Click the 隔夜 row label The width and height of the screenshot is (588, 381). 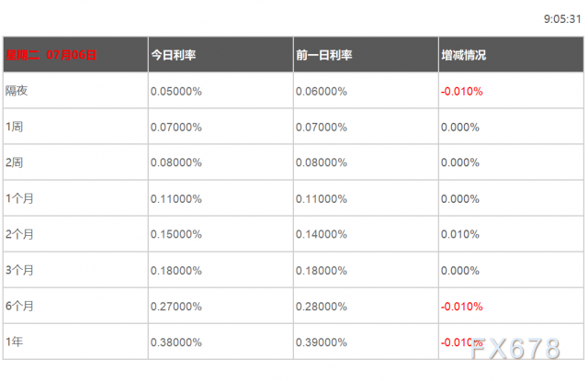point(17,91)
